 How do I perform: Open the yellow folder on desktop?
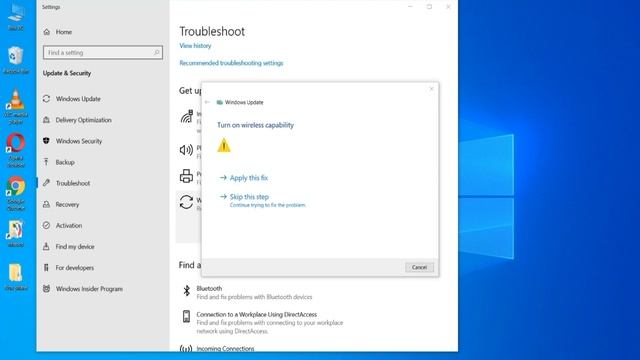16,277
